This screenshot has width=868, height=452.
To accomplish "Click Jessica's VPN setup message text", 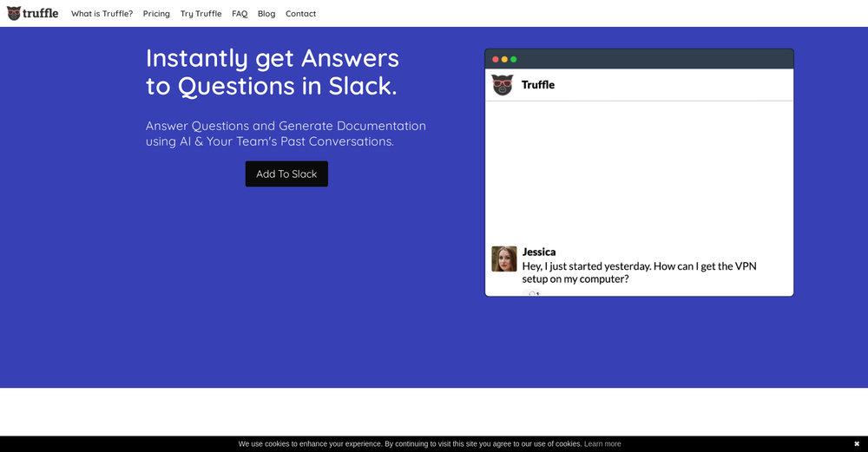I will pos(639,272).
